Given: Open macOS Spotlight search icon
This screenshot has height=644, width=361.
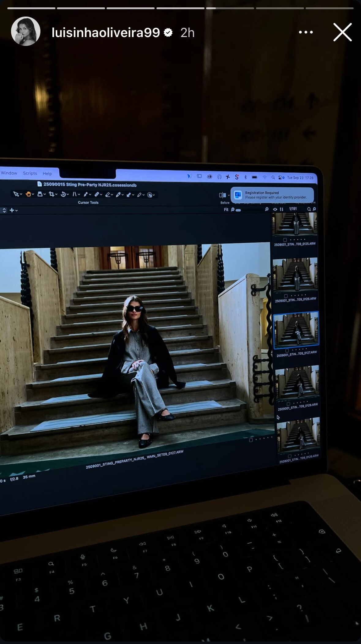Looking at the screenshot, I should coord(273,177).
